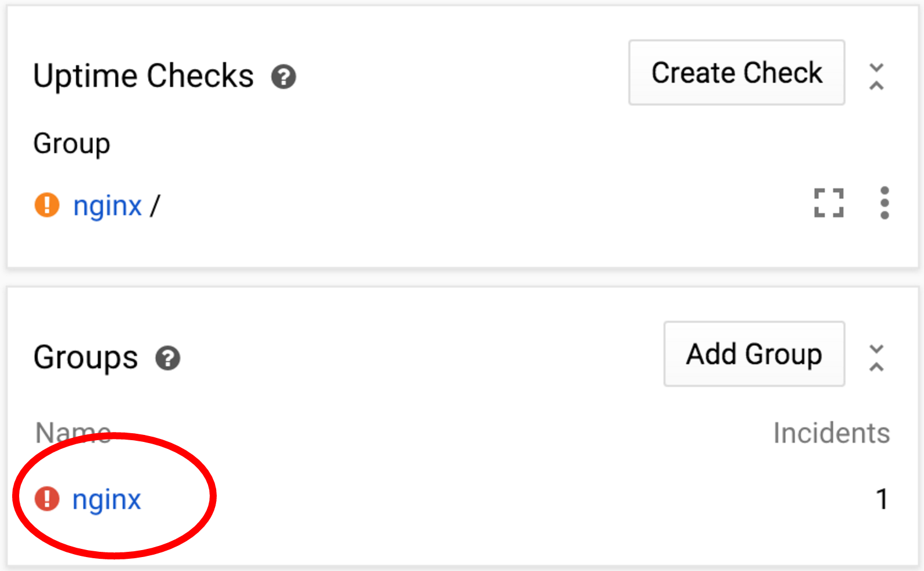Click the Groups help question icon
The height and width of the screenshot is (571, 924).
pyautogui.click(x=167, y=358)
